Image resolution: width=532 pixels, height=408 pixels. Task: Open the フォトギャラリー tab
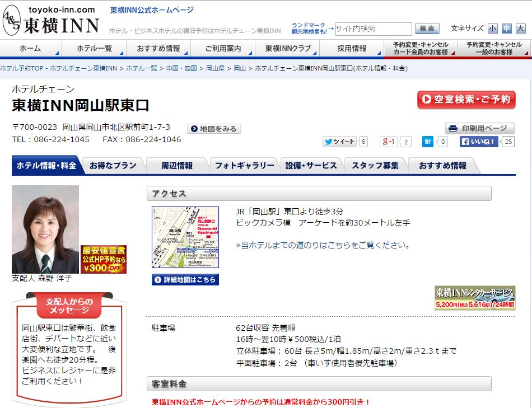[245, 166]
